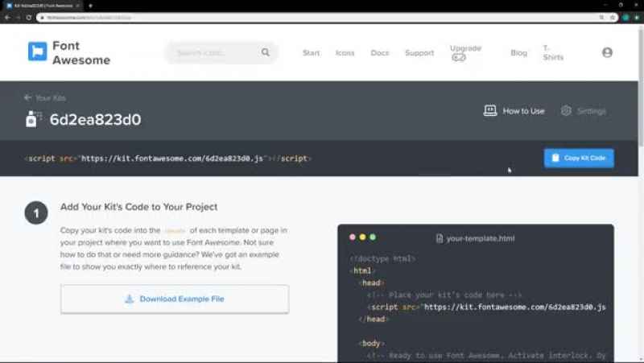Screen dimensions: 644x363
Task: Click the green browser extension icon
Action: (625, 18)
